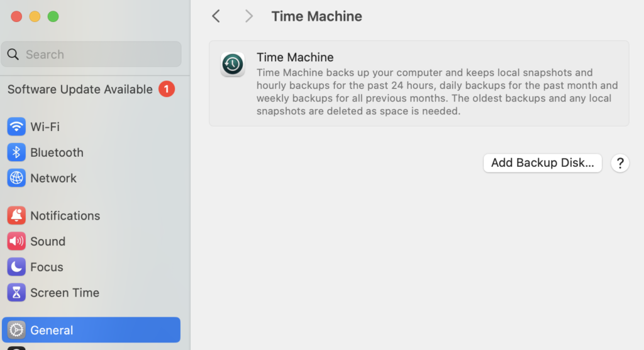
Task: Open help with the question mark button
Action: [x=619, y=163]
